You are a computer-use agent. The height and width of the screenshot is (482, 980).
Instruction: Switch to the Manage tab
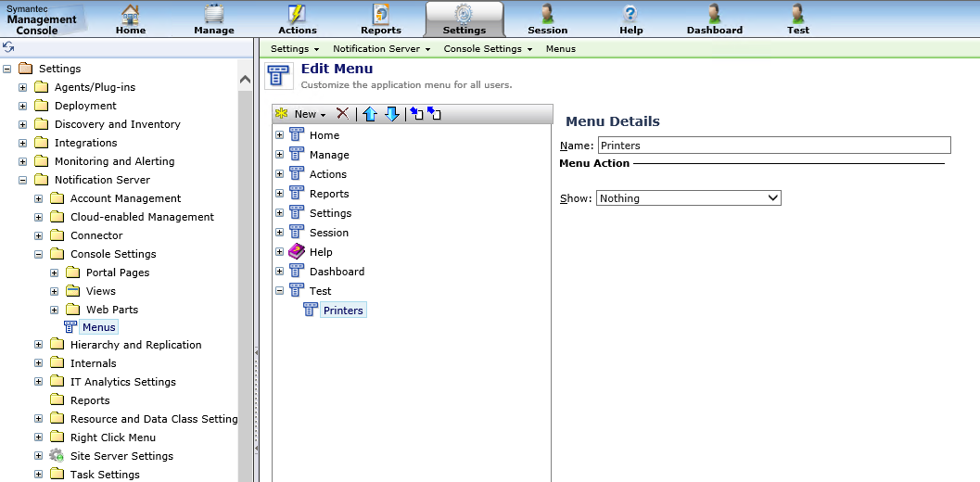point(214,19)
